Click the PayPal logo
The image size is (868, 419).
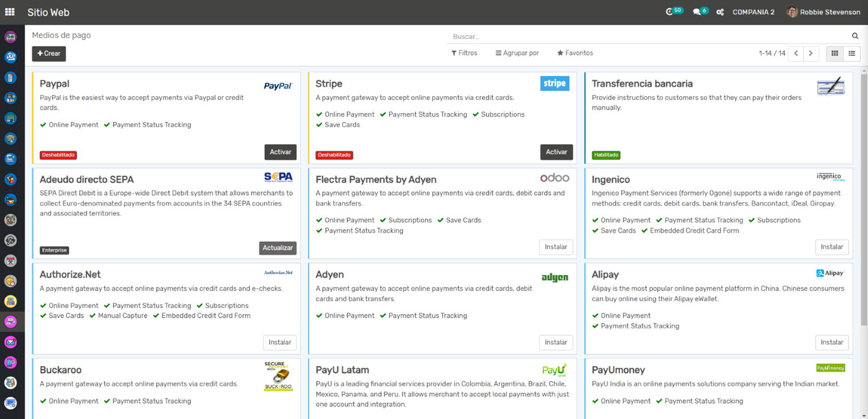coord(278,86)
